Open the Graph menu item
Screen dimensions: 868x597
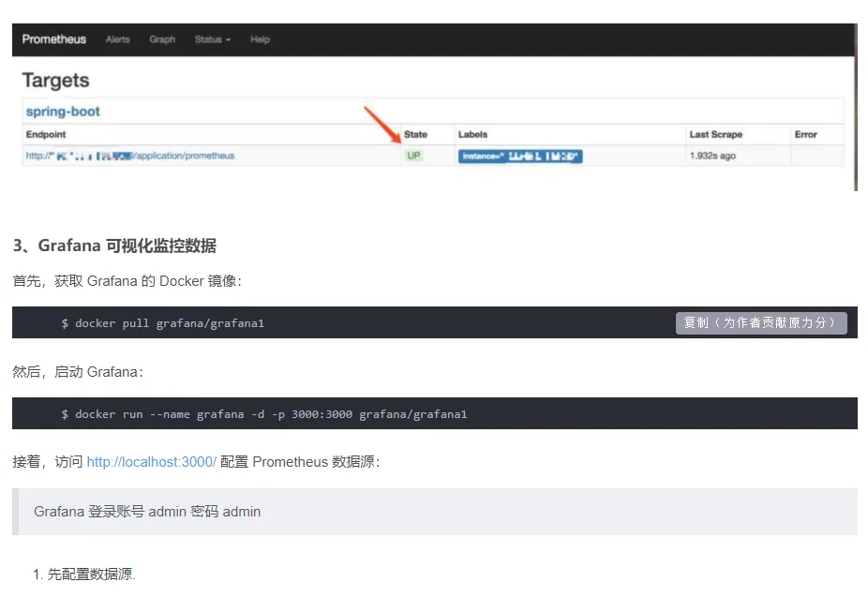pos(162,39)
